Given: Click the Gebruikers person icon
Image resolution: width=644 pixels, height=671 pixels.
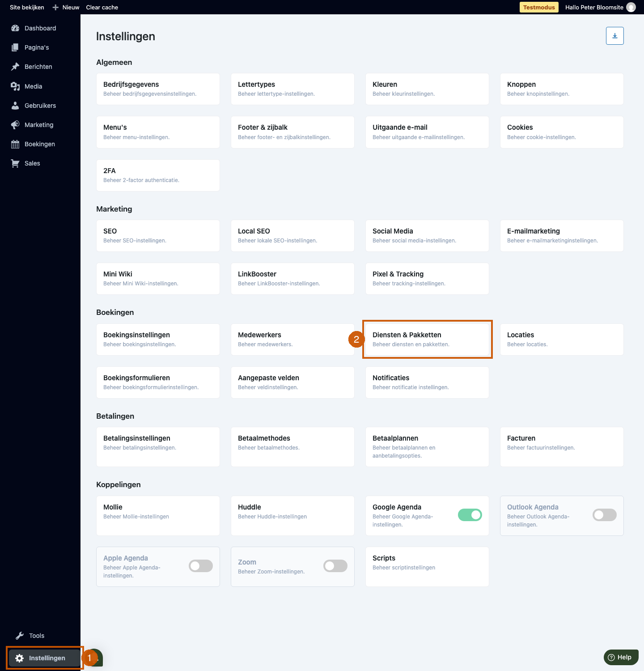Looking at the screenshot, I should [15, 106].
